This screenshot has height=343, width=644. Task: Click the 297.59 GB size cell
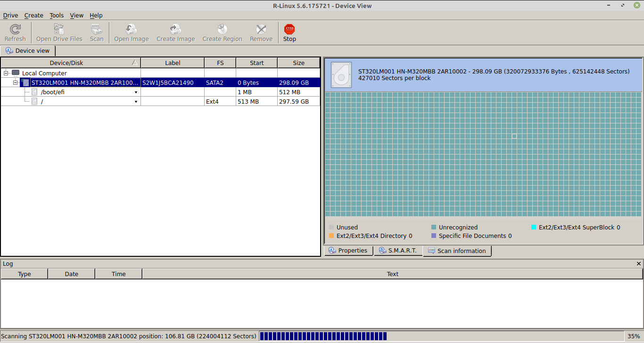[x=298, y=101]
